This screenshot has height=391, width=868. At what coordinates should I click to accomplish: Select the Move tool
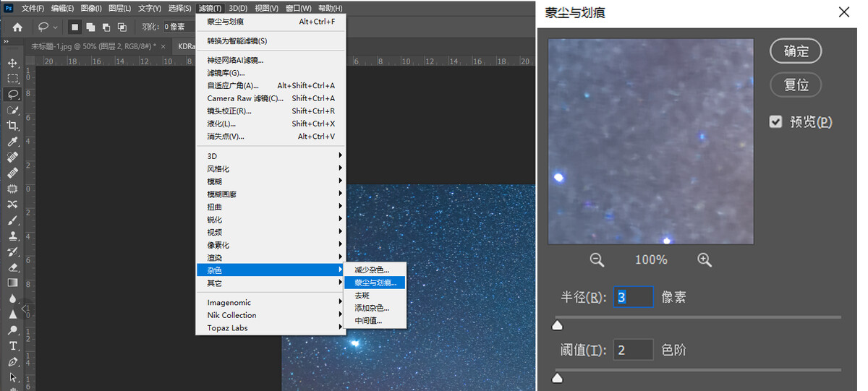pyautogui.click(x=12, y=63)
